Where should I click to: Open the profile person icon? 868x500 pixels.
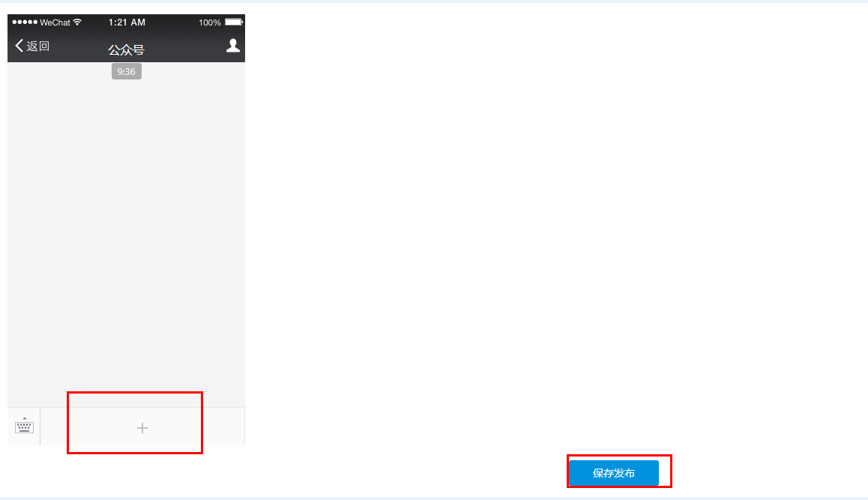233,46
